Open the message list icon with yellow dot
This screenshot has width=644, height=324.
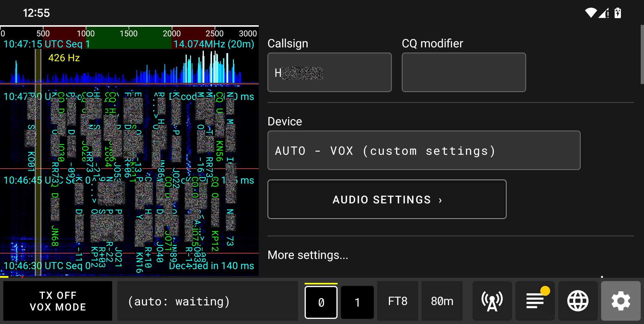pos(535,301)
